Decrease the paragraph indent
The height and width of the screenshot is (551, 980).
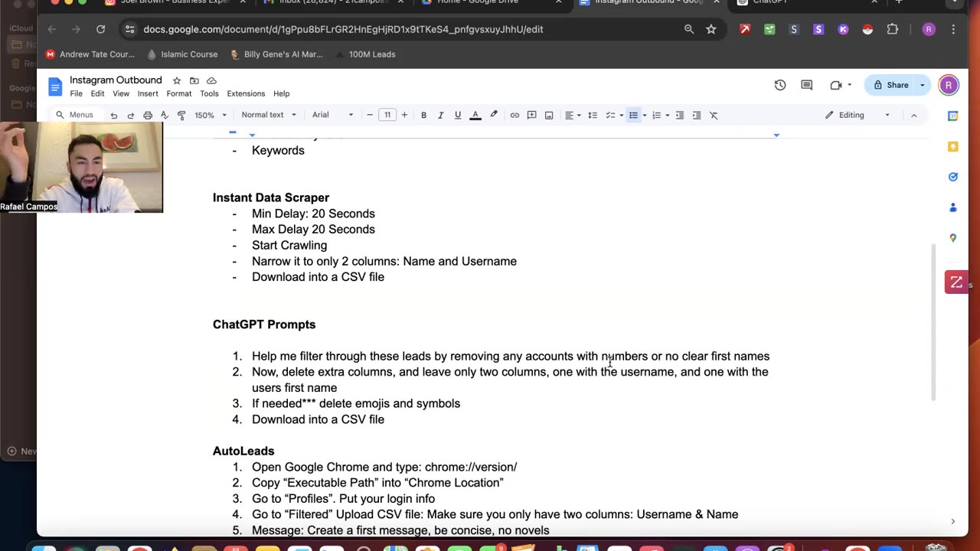click(x=680, y=116)
